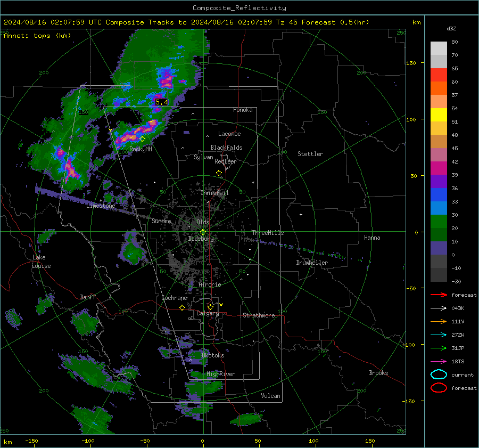This screenshot has width=479, height=448.
Task: Click the Strathmore city label
Action: coord(259,315)
